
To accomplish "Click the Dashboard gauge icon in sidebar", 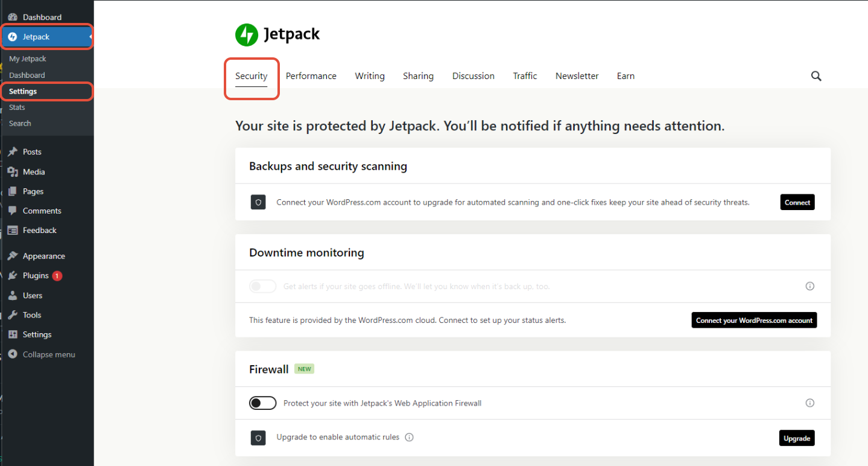I will [x=13, y=17].
